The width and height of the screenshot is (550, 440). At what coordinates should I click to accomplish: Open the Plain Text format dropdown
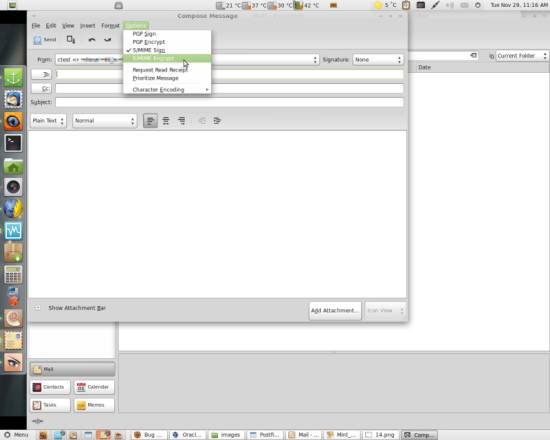pyautogui.click(x=48, y=121)
